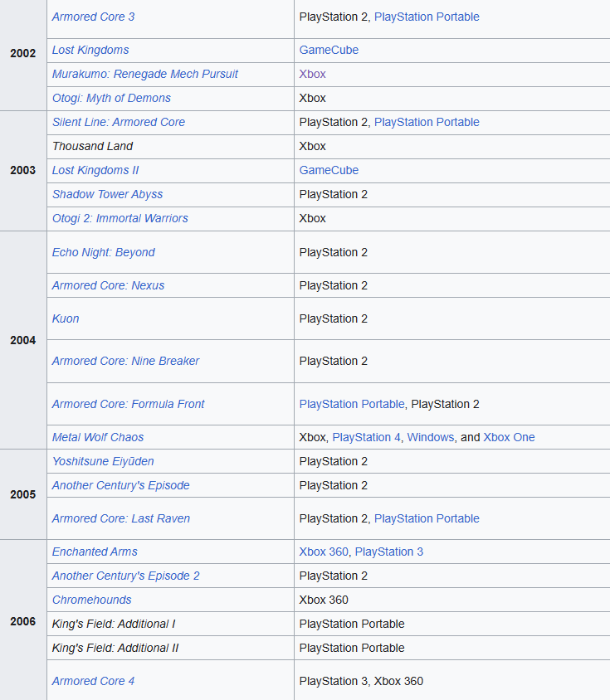Click the 2002 year cell
The height and width of the screenshot is (700, 610).
pyautogui.click(x=22, y=54)
